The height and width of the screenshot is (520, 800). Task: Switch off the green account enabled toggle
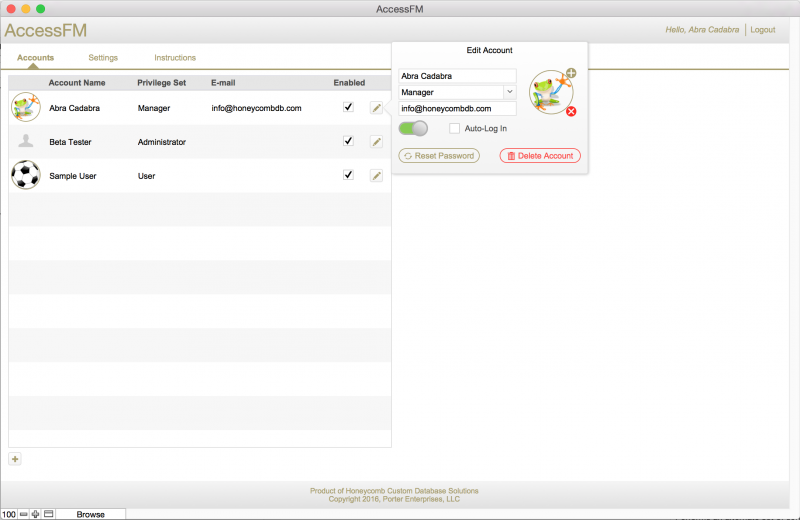coord(413,128)
